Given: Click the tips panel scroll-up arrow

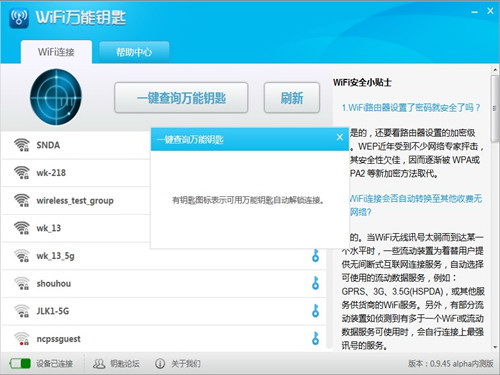Looking at the screenshot, I should pyautogui.click(x=495, y=70).
